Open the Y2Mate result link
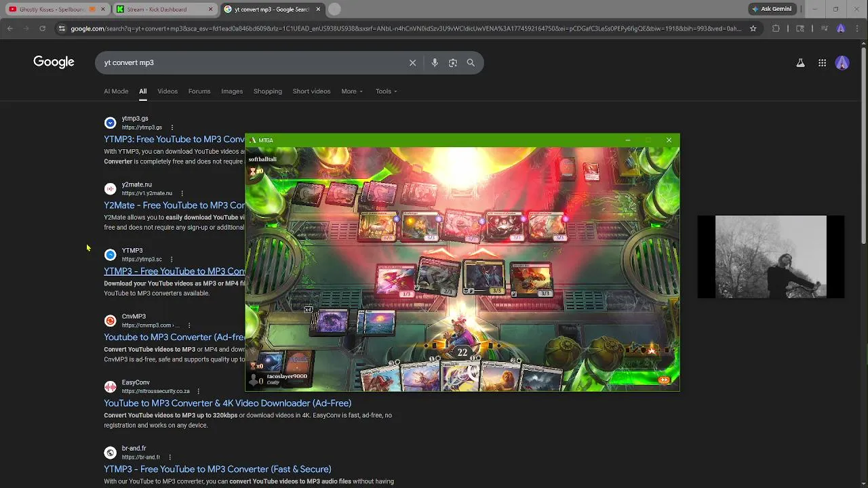 coord(174,205)
